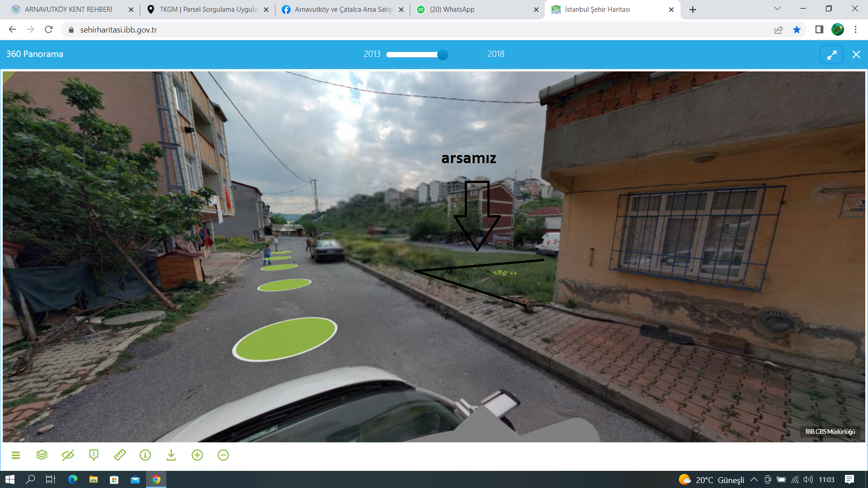The height and width of the screenshot is (488, 868).
Task: Download the panorama image
Action: [x=171, y=455]
